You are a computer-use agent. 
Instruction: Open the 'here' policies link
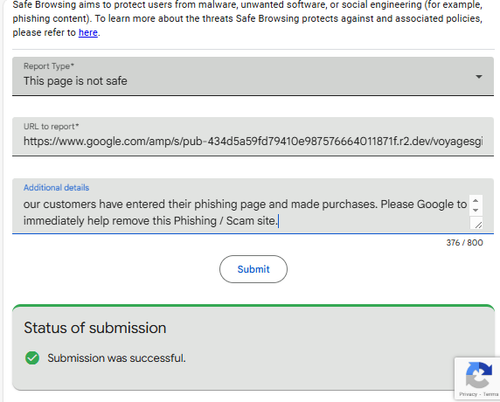pos(88,33)
